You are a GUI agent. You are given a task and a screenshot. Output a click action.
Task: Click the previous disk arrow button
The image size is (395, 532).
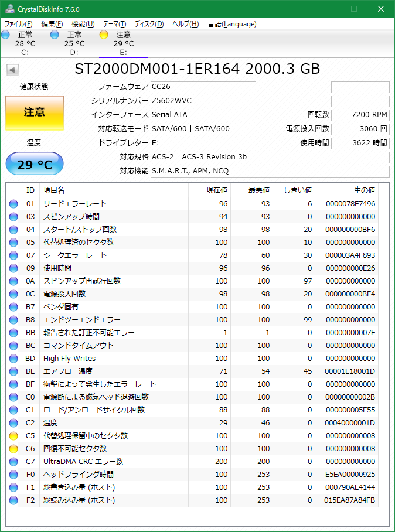click(x=12, y=70)
